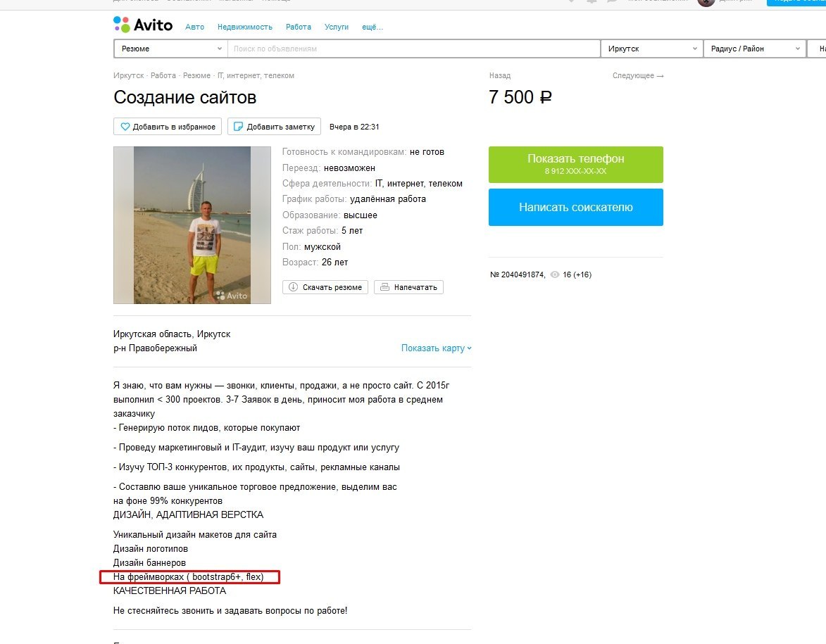The height and width of the screenshot is (644, 826).
Task: Go to Следующее listing link
Action: (638, 76)
